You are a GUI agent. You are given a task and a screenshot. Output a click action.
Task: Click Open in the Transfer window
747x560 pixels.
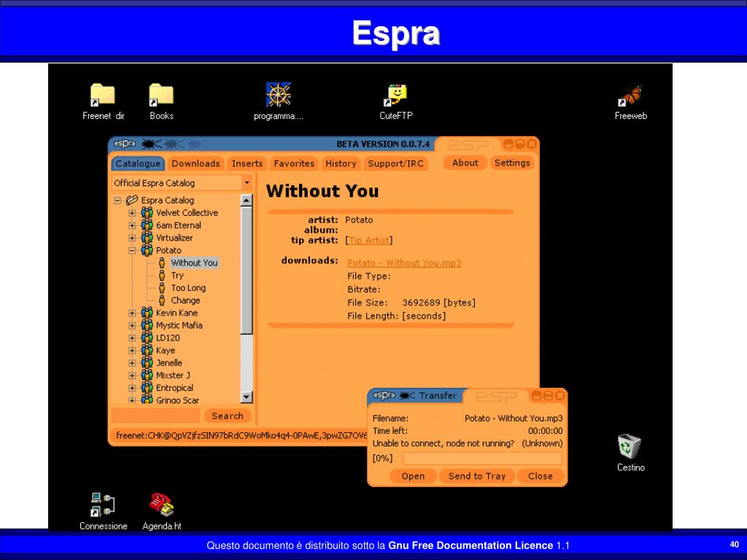click(413, 475)
